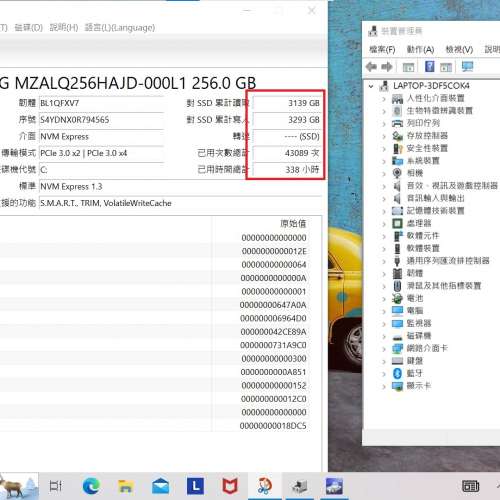Select the battery 電池 icon in device tree
The width and height of the screenshot is (500, 500).
(x=397, y=298)
